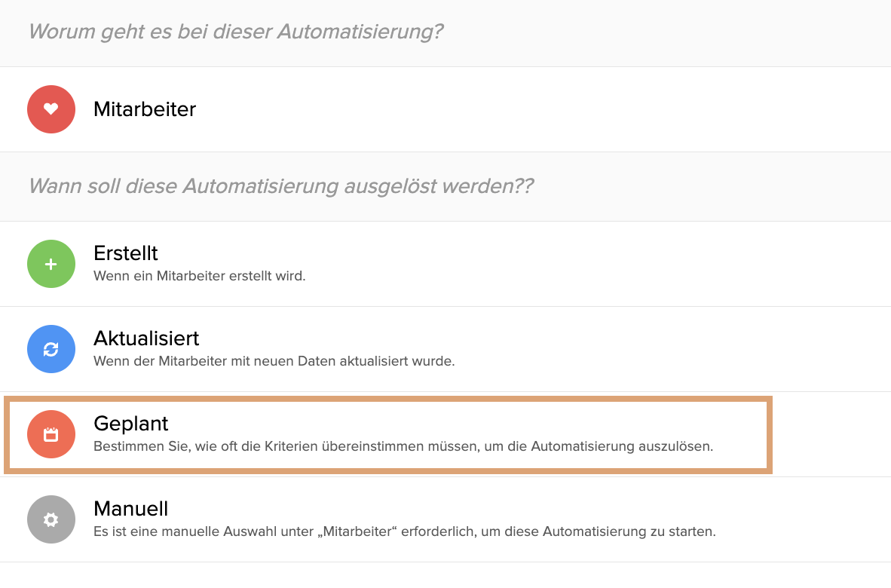Click orange highlight border around Geplant

[x=388, y=400]
